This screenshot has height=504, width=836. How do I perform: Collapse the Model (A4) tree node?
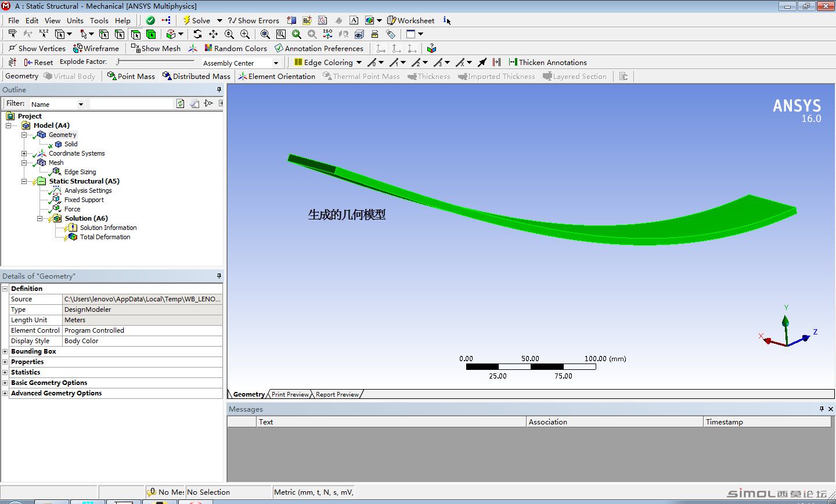8,125
